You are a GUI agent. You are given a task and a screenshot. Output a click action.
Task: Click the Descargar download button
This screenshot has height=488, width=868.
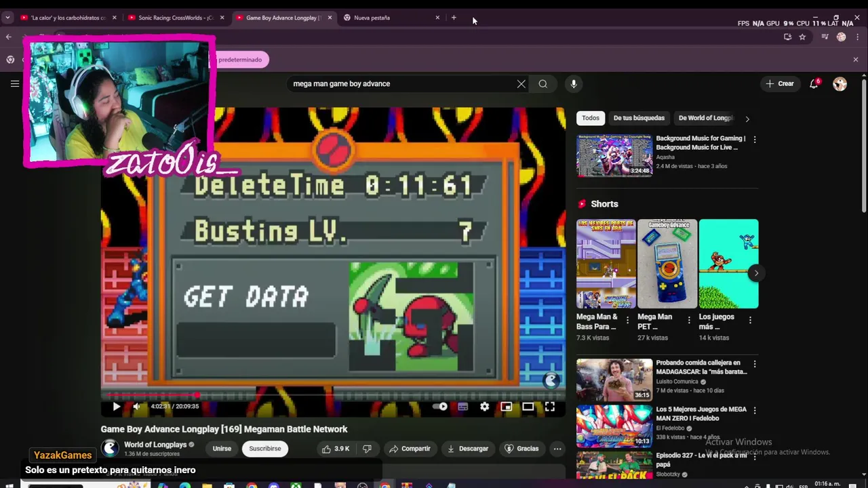click(x=468, y=449)
